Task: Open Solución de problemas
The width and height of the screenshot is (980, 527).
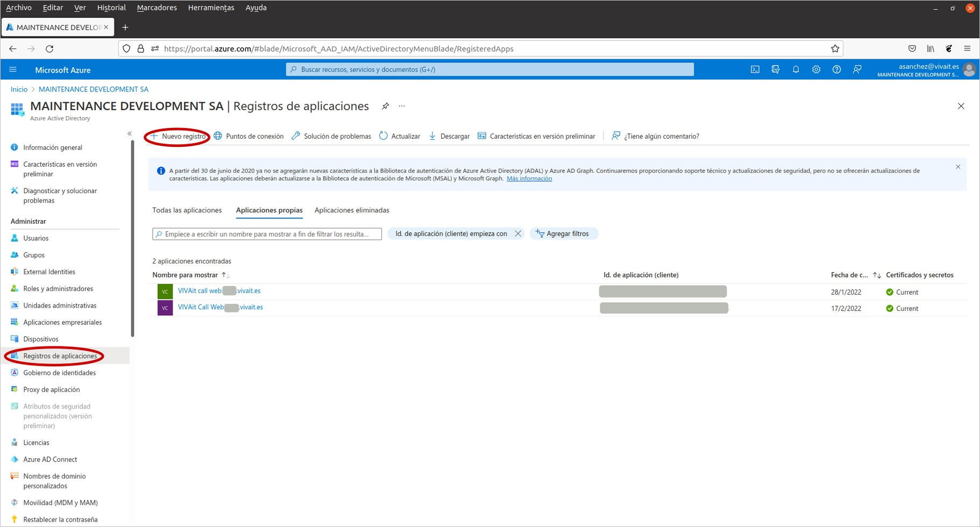Action: 331,136
